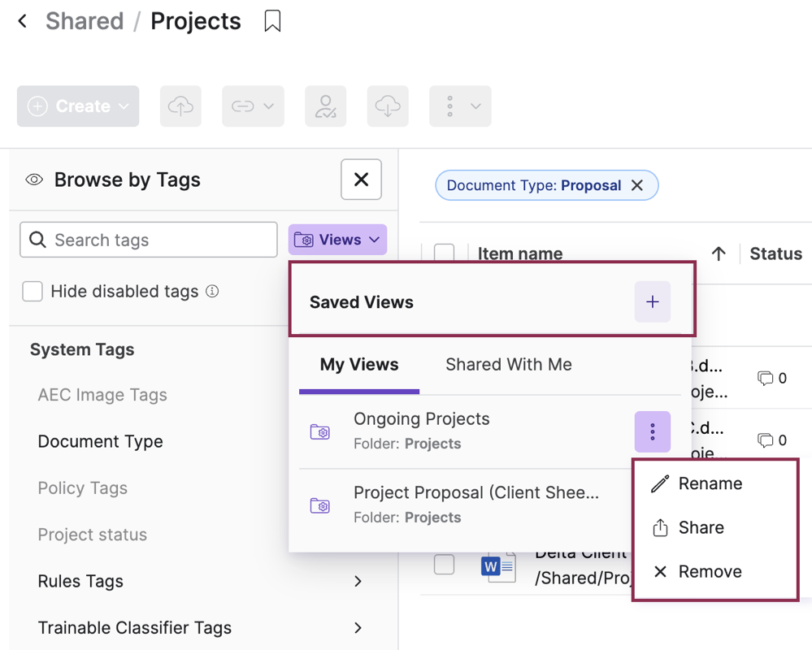
Task: Open the Create button menu
Action: tap(78, 106)
